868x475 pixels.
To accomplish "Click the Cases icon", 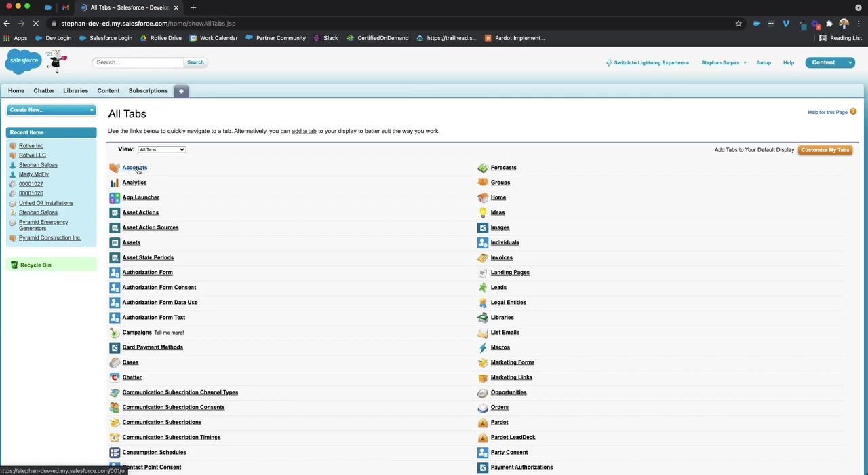I will click(115, 362).
